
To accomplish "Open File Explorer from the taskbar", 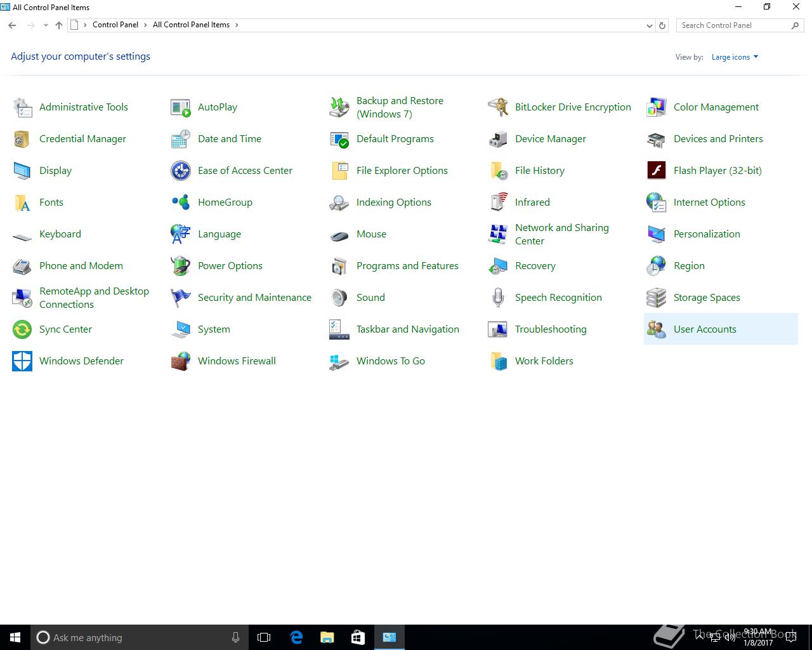I will pyautogui.click(x=327, y=637).
